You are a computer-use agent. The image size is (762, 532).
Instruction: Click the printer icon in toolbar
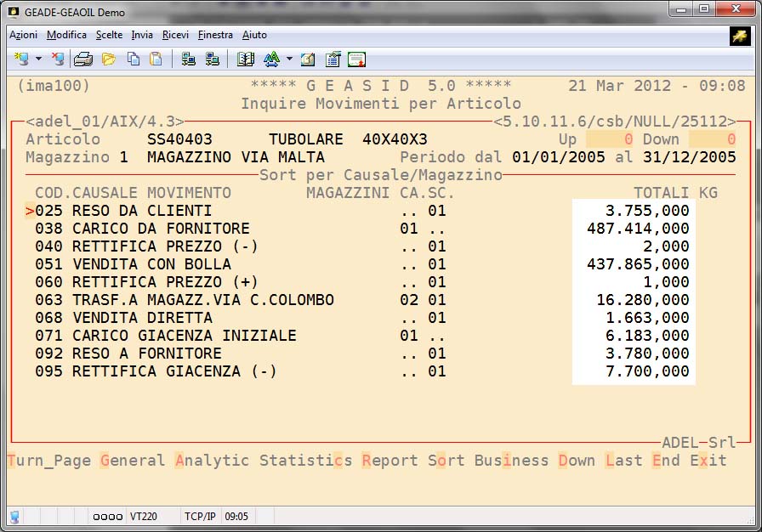point(83,59)
